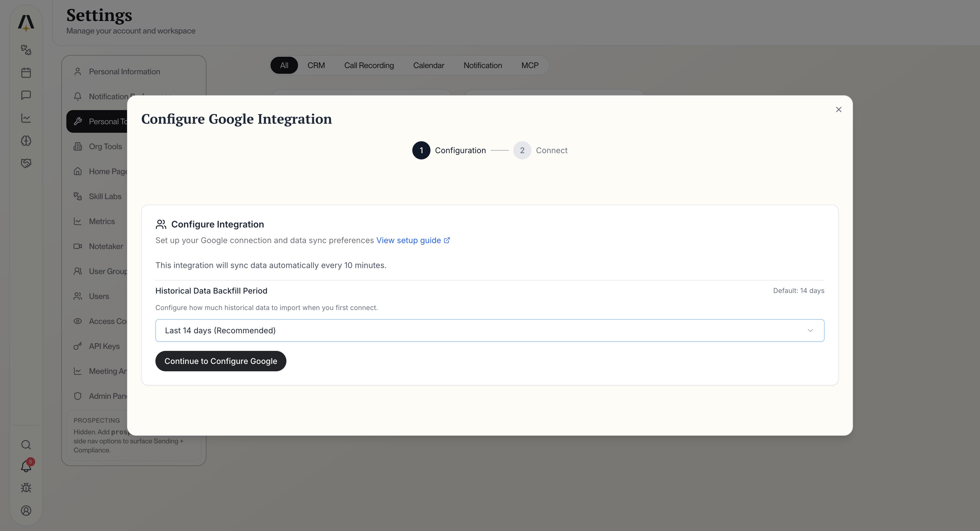Open Home Page settings
Screen dimensions: 980x531
(x=97, y=171)
